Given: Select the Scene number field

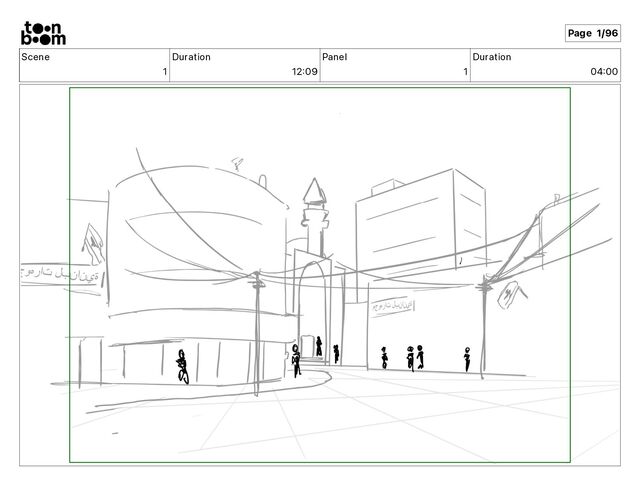Looking at the screenshot, I should click(94, 65).
